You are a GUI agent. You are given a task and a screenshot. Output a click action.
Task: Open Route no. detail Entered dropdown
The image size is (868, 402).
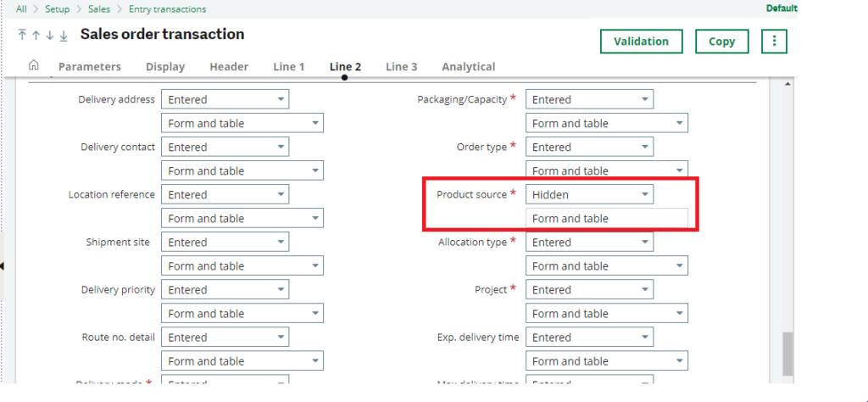click(225, 338)
